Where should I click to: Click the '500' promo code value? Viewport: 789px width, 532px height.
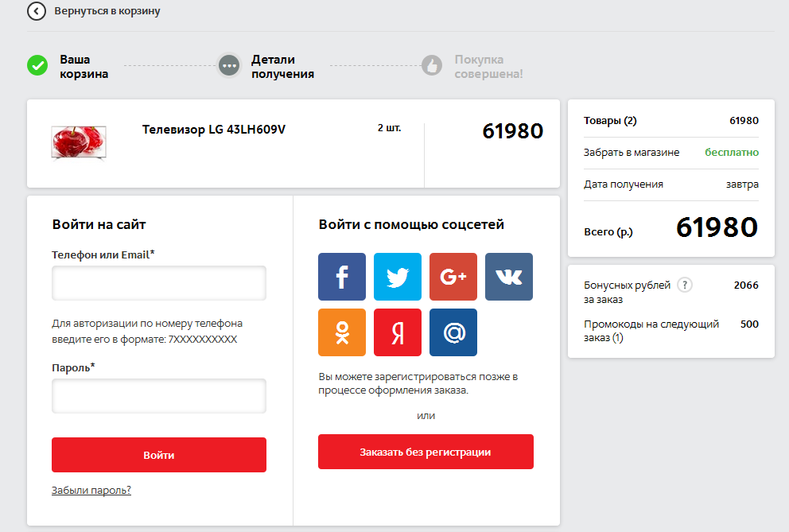(x=750, y=324)
